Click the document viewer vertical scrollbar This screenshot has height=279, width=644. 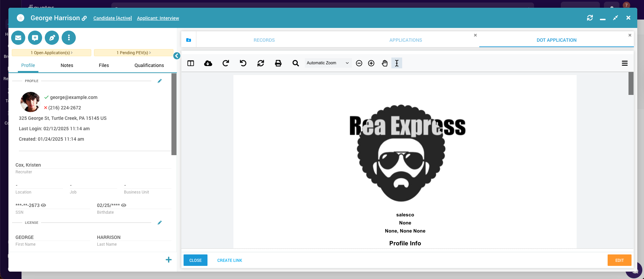[x=631, y=83]
